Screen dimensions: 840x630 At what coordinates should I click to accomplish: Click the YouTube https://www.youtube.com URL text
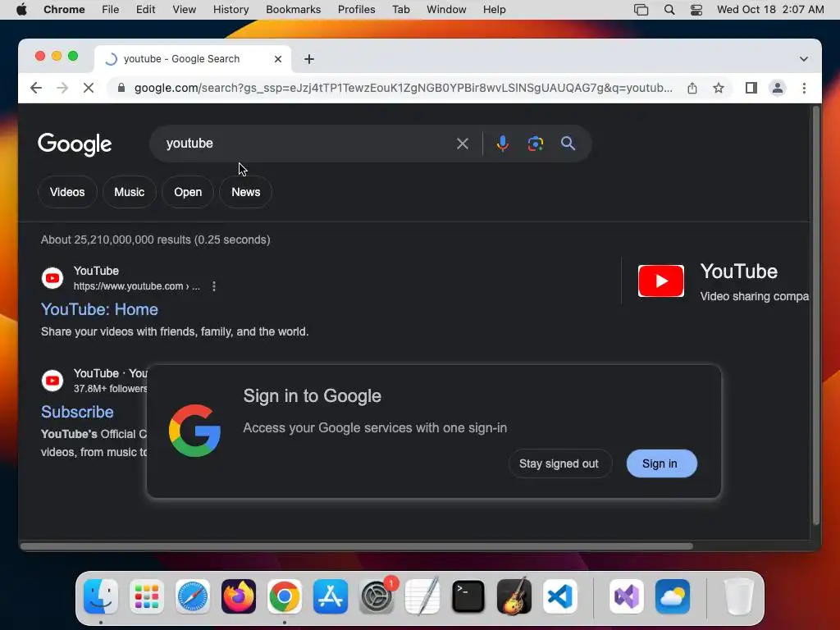click(x=137, y=286)
